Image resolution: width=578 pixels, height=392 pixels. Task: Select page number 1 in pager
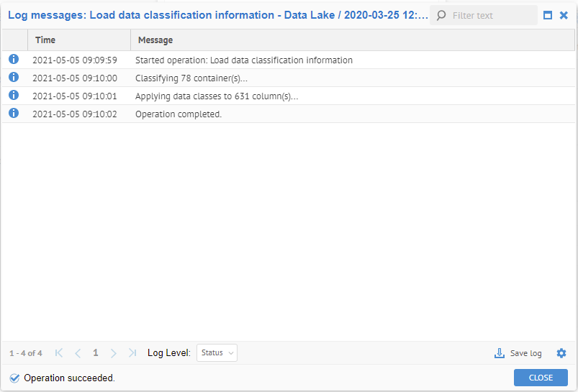[x=96, y=353]
